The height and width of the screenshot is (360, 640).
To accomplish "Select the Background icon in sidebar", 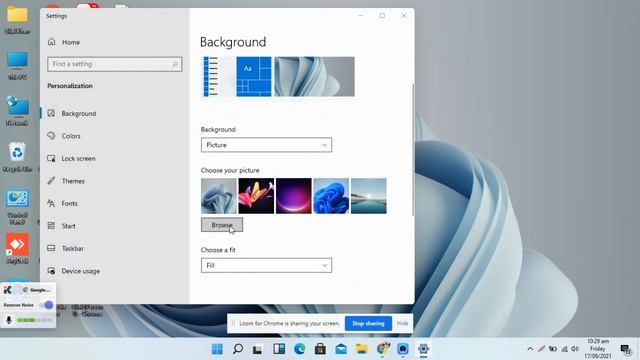I will click(51, 113).
